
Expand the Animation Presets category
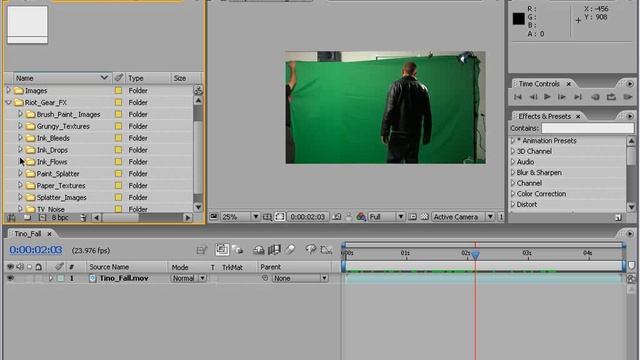513,140
